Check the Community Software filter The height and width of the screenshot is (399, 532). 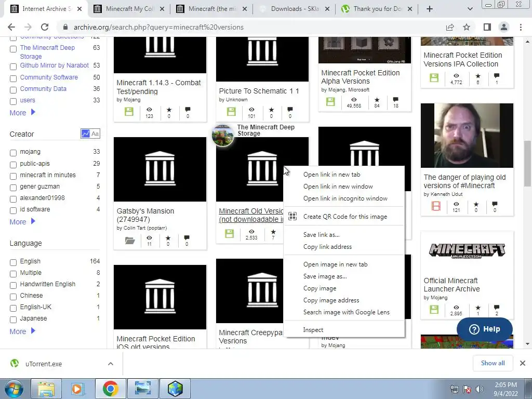[x=13, y=78]
